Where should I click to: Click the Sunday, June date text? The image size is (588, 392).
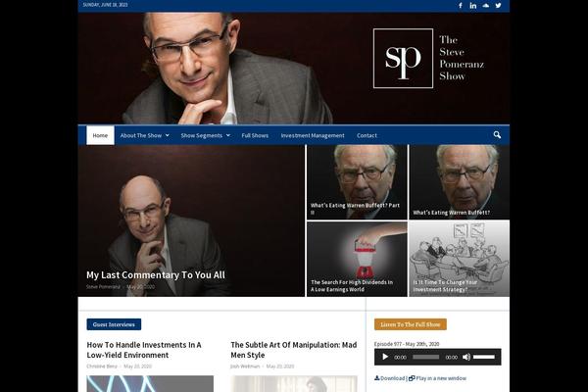pos(105,5)
